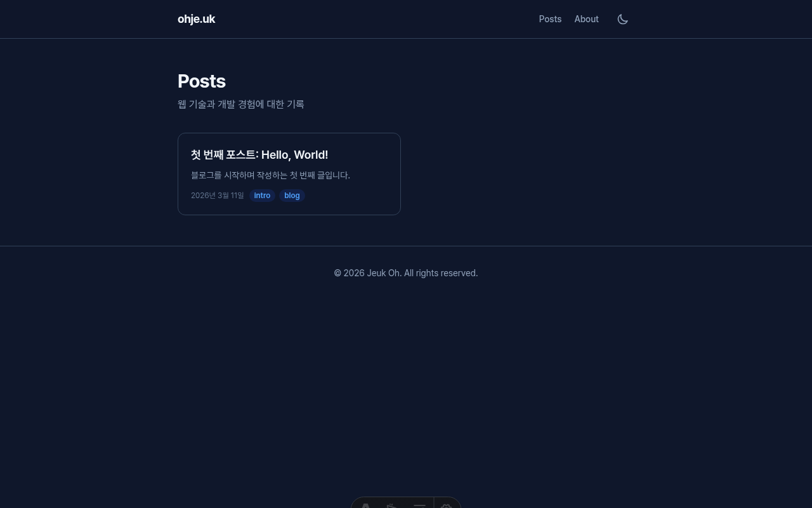Click the horizontal divider line above the footer

click(406, 246)
